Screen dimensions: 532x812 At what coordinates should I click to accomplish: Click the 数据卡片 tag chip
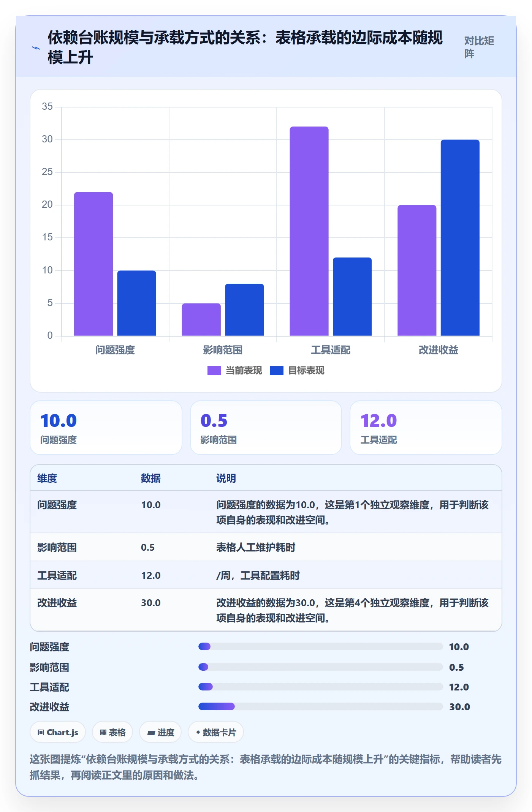click(x=216, y=732)
